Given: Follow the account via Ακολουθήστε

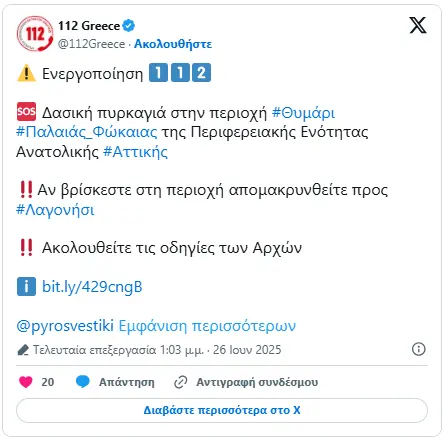Looking at the screenshot, I should 173,44.
